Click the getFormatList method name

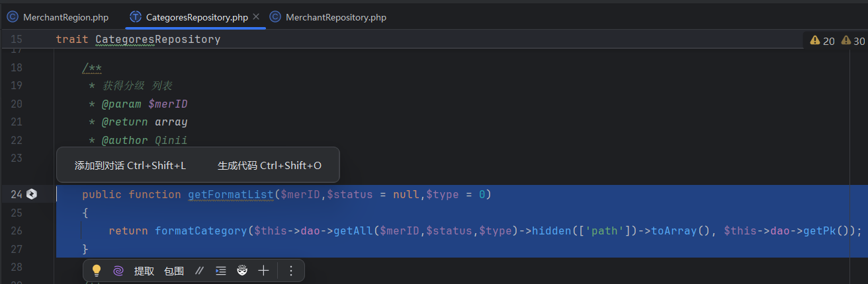[231, 194]
